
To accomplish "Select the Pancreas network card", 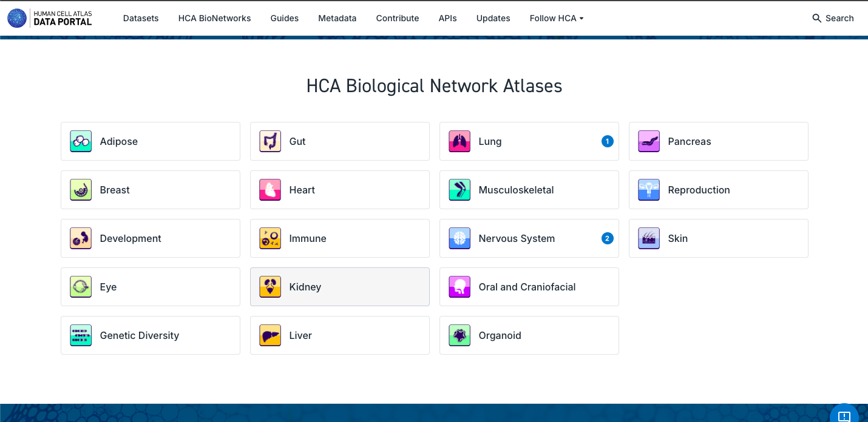I will (x=718, y=141).
